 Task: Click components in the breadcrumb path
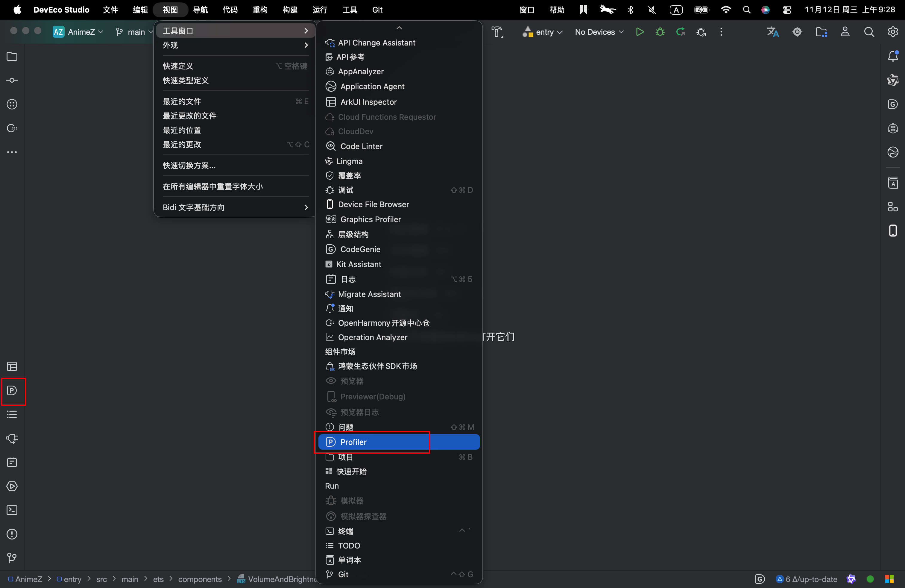click(x=200, y=579)
